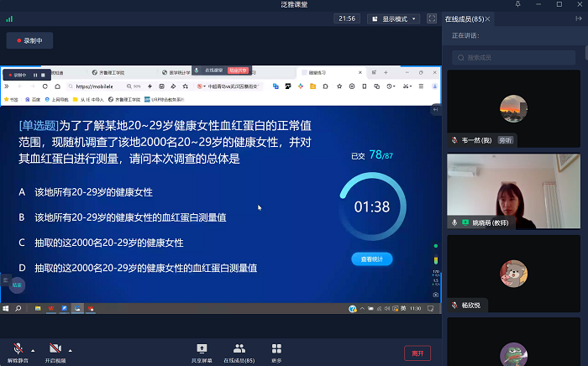Pause recording in the recorder overlay

coord(35,75)
